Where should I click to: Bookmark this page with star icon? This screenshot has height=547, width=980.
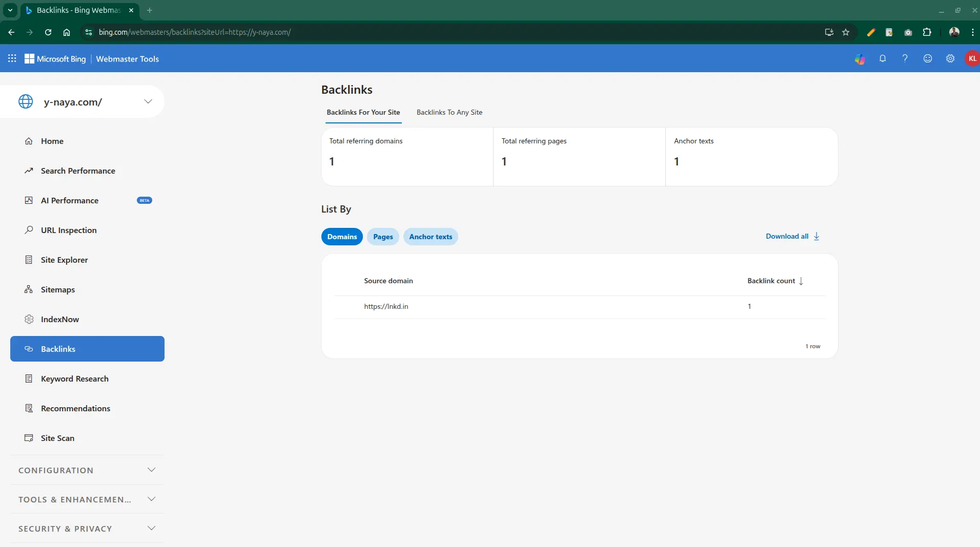(x=846, y=32)
